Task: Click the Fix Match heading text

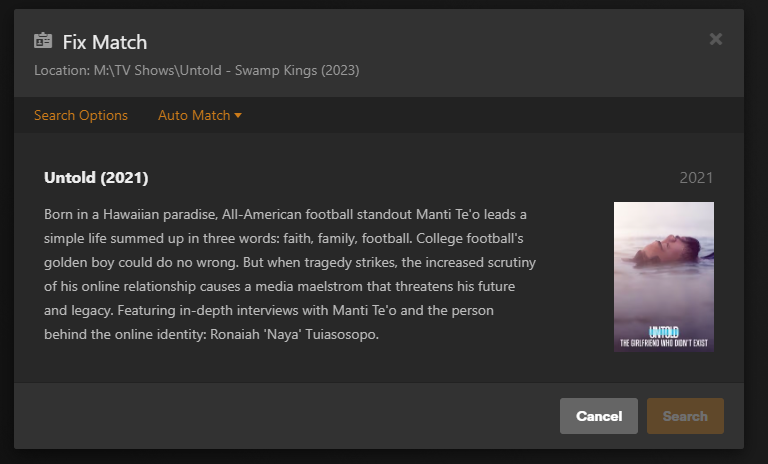Action: coord(105,42)
